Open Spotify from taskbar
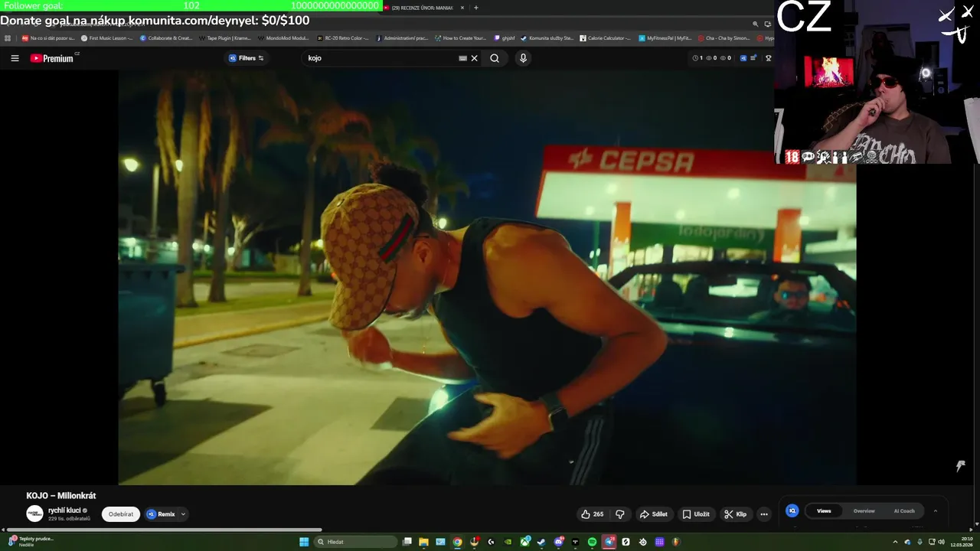Screen dimensions: 980x551 tap(592, 542)
